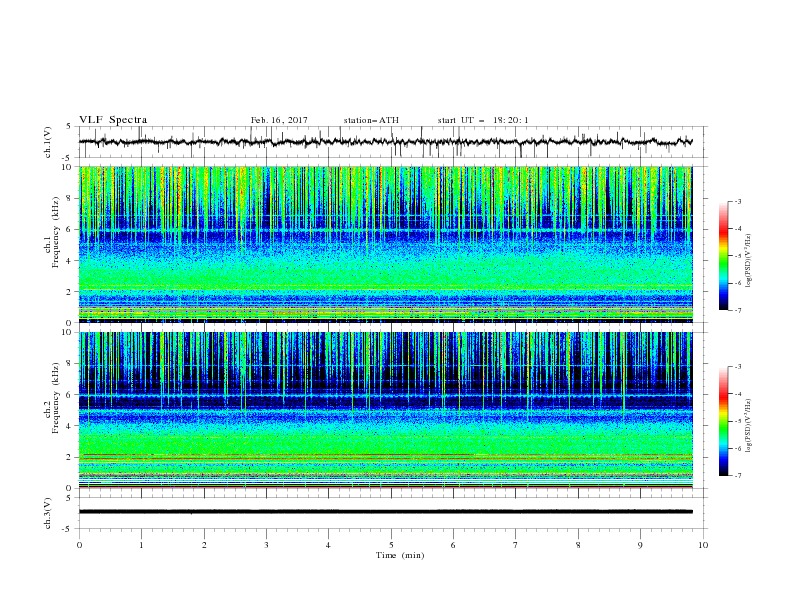Click the "ch.3(V)" waveform axis label
Screen dimensions: 792x612
click(48, 513)
